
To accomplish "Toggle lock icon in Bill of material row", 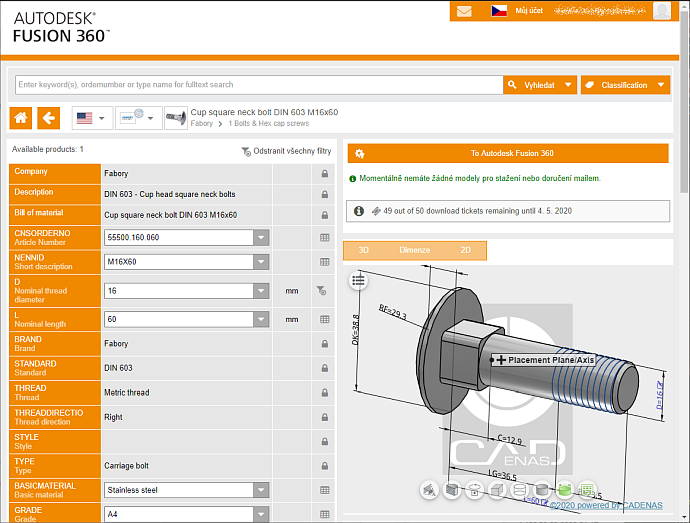I will tap(324, 215).
